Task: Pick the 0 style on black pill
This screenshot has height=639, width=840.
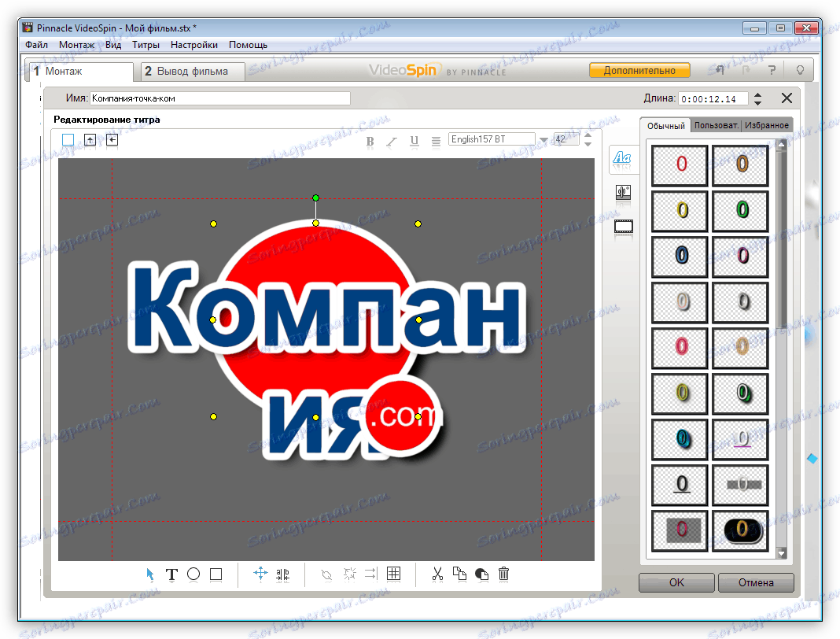Action: click(740, 530)
